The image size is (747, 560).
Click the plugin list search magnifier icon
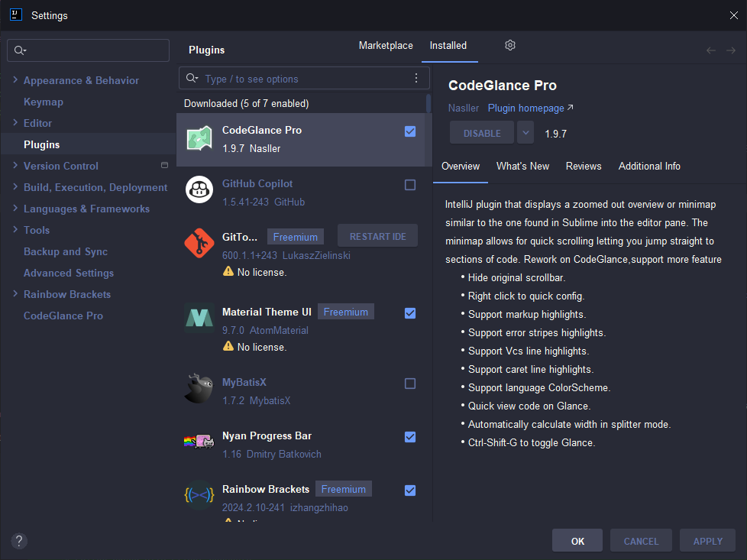click(x=192, y=78)
